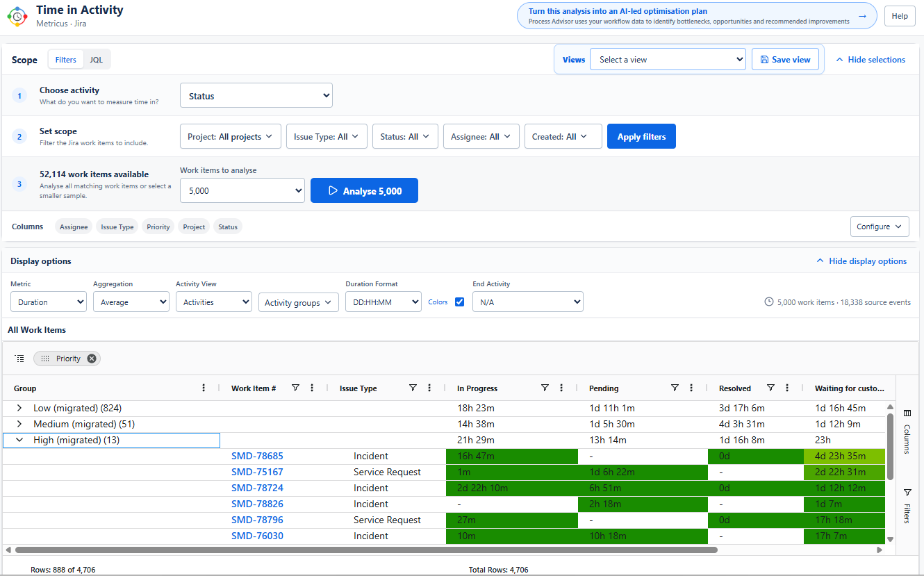Open the Project: All projects filter
Screen dimensions: 924x576
coord(231,137)
